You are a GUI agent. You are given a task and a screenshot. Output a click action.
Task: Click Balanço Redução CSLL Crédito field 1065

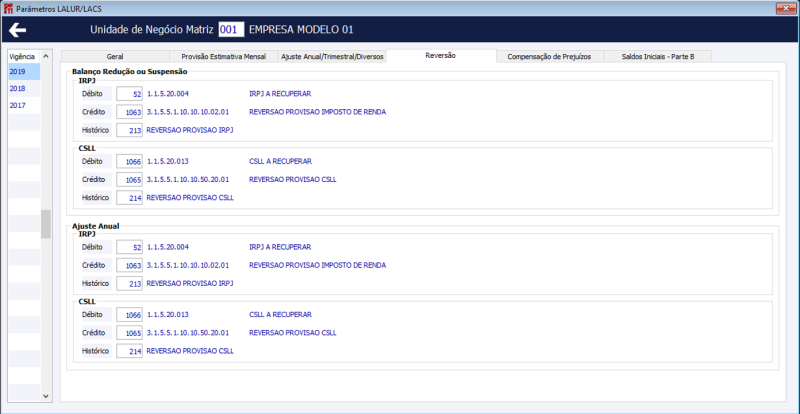tap(129, 180)
